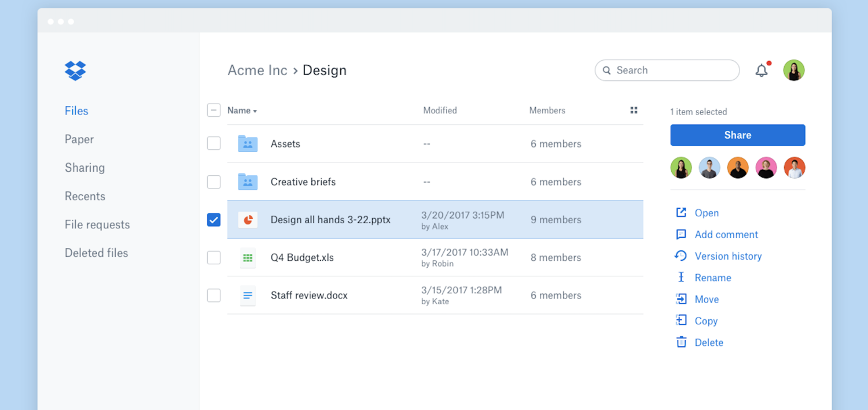
Task: Uncheck the Design all hands 3-22.pptx checkbox
Action: (x=214, y=220)
